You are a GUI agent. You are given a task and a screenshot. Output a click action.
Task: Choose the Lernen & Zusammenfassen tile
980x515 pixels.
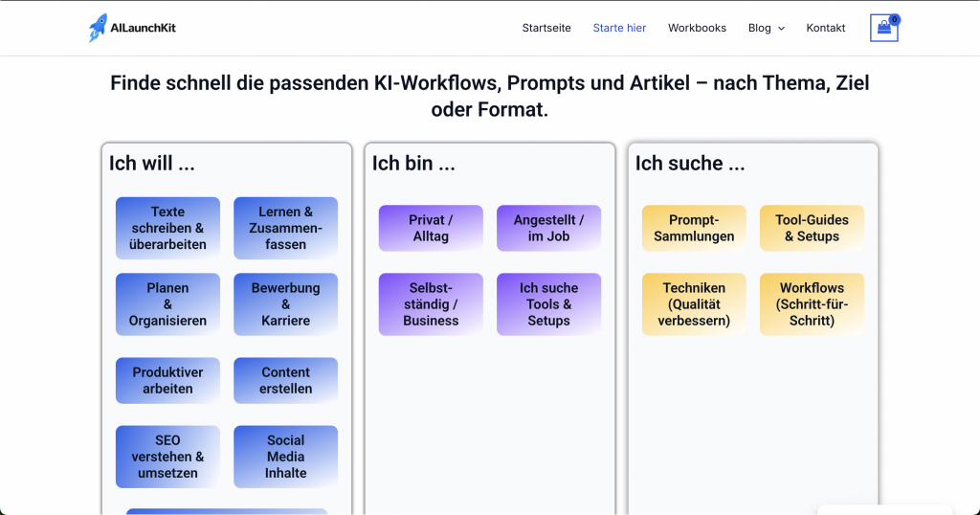point(285,228)
